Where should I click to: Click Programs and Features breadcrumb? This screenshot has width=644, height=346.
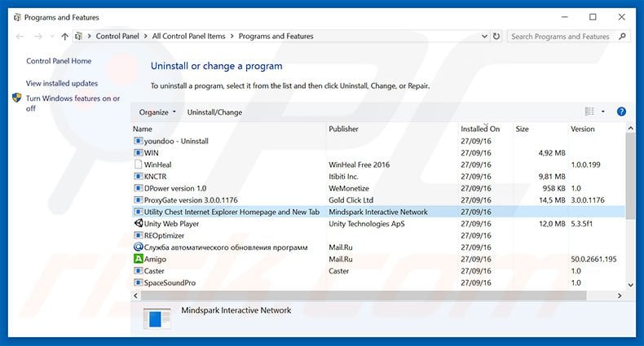[x=276, y=36]
